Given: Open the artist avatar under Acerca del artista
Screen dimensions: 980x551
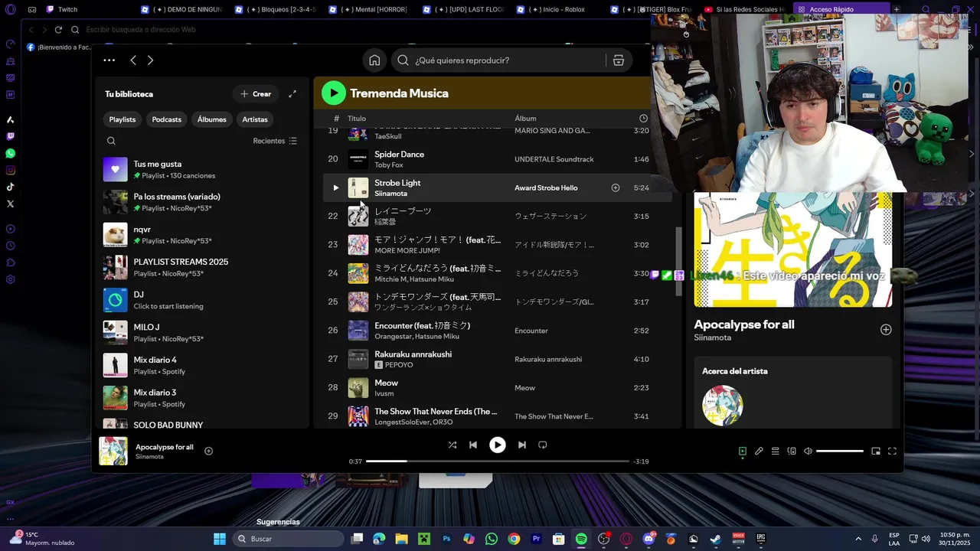Looking at the screenshot, I should (723, 406).
